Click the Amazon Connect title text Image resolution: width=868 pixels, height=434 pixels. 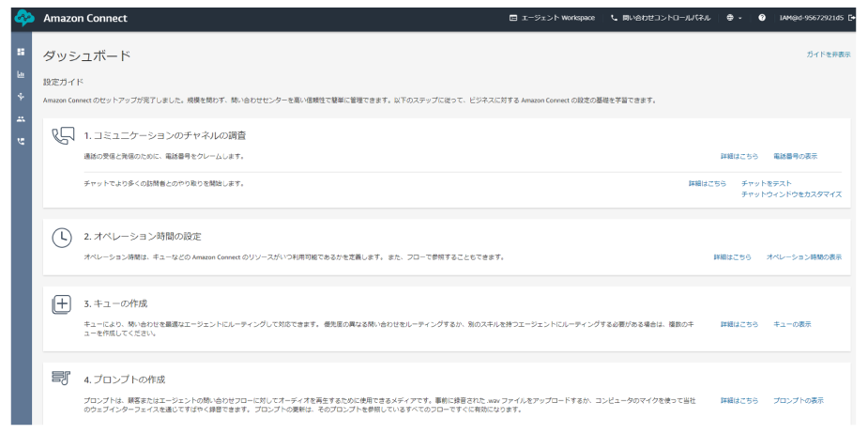tap(85, 18)
